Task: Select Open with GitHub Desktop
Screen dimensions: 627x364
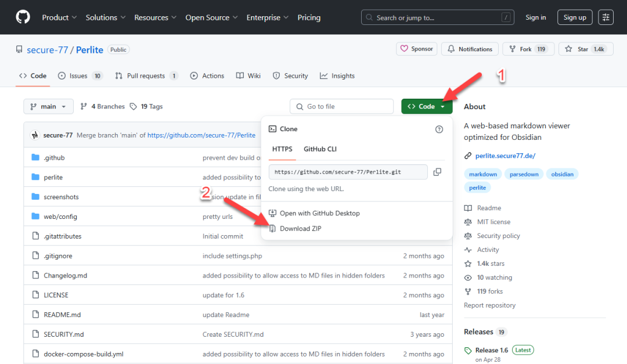Action: tap(319, 213)
